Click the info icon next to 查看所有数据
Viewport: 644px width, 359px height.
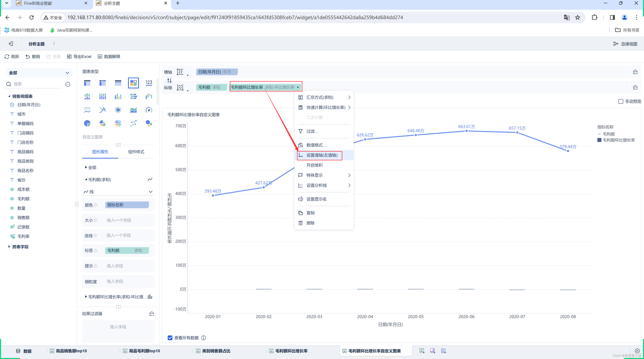(x=204, y=338)
